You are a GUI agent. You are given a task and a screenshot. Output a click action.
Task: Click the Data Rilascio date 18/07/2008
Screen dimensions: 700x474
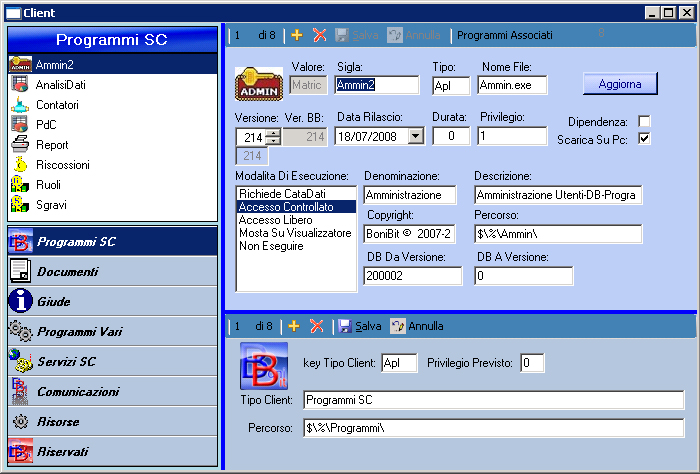[367, 136]
